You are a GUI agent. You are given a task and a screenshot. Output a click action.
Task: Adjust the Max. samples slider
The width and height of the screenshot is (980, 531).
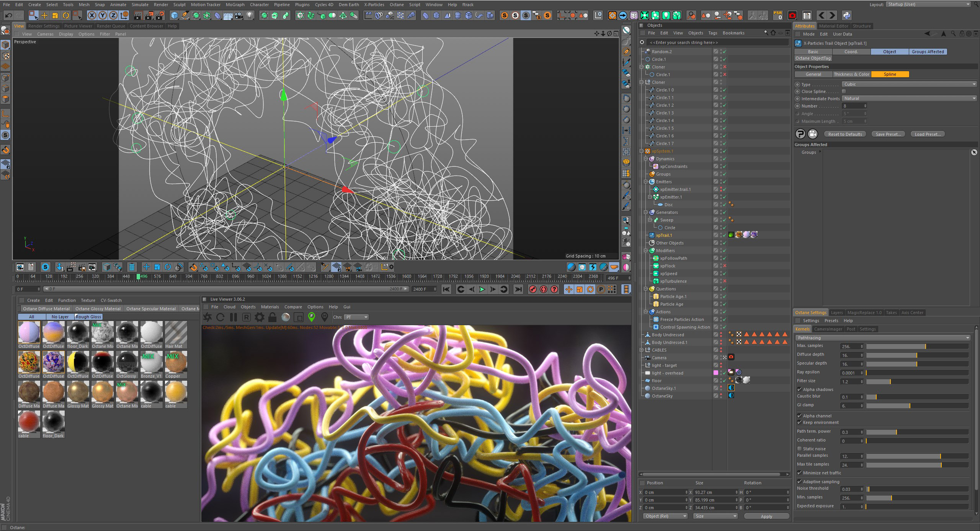917,347
